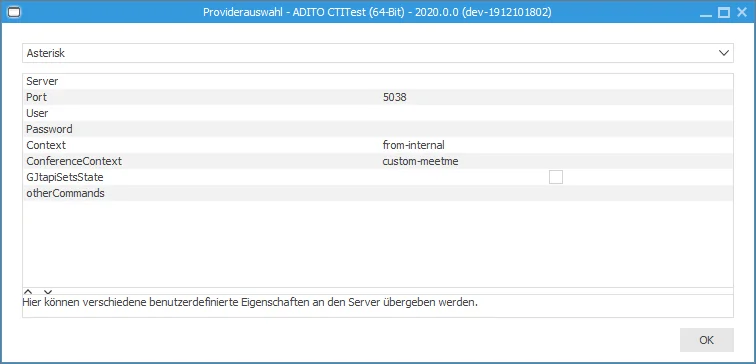This screenshot has height=364, width=756.
Task: Close the Providerauswahl window
Action: click(x=742, y=13)
